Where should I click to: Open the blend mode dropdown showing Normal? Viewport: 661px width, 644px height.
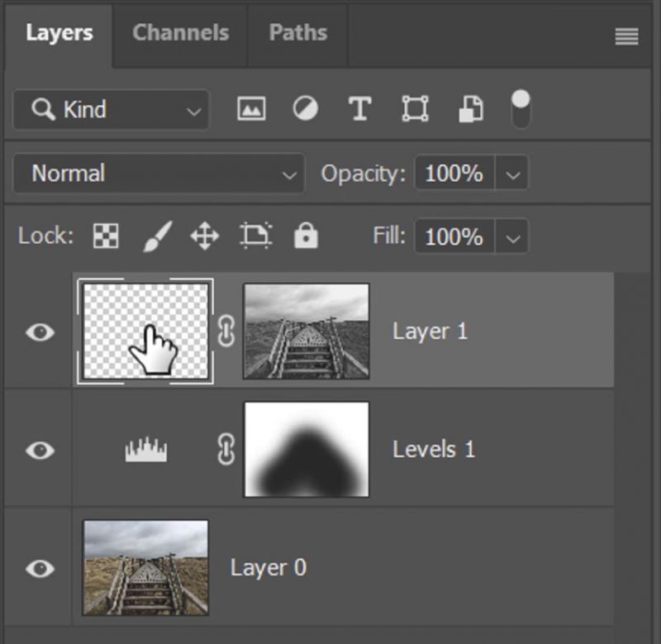click(159, 174)
